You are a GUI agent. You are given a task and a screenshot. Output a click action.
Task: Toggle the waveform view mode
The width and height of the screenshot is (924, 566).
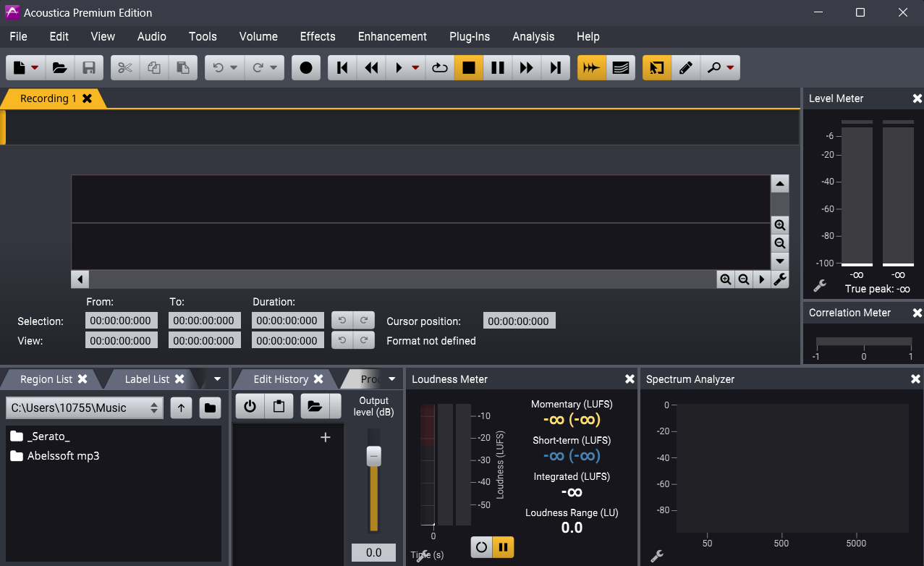coord(592,68)
